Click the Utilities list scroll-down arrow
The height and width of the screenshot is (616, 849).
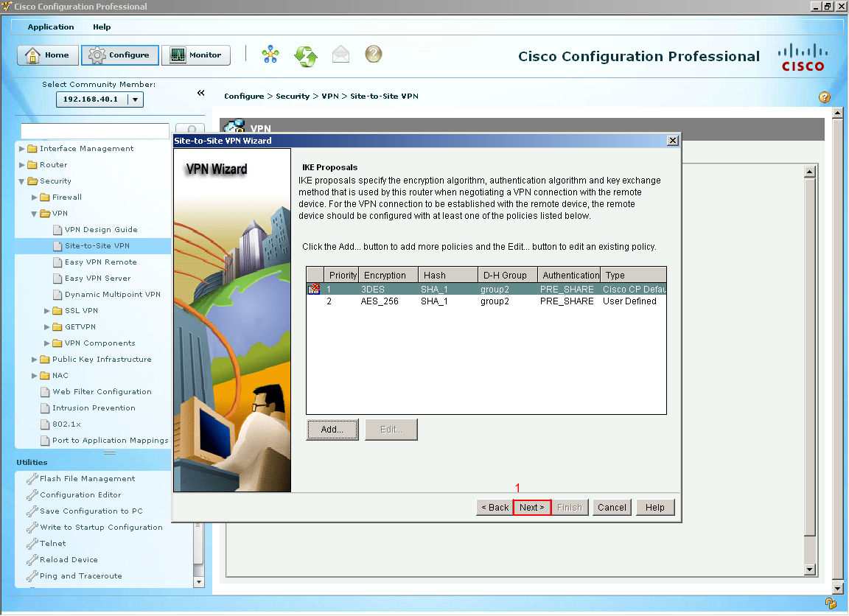tap(199, 582)
